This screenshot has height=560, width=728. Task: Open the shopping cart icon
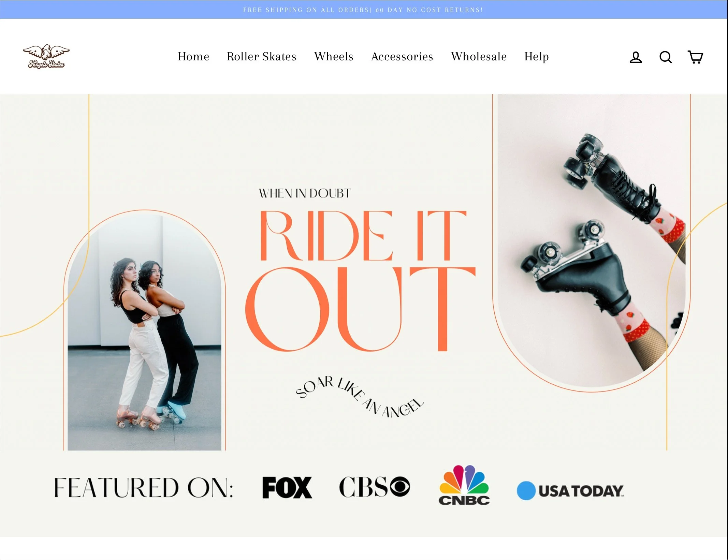695,57
